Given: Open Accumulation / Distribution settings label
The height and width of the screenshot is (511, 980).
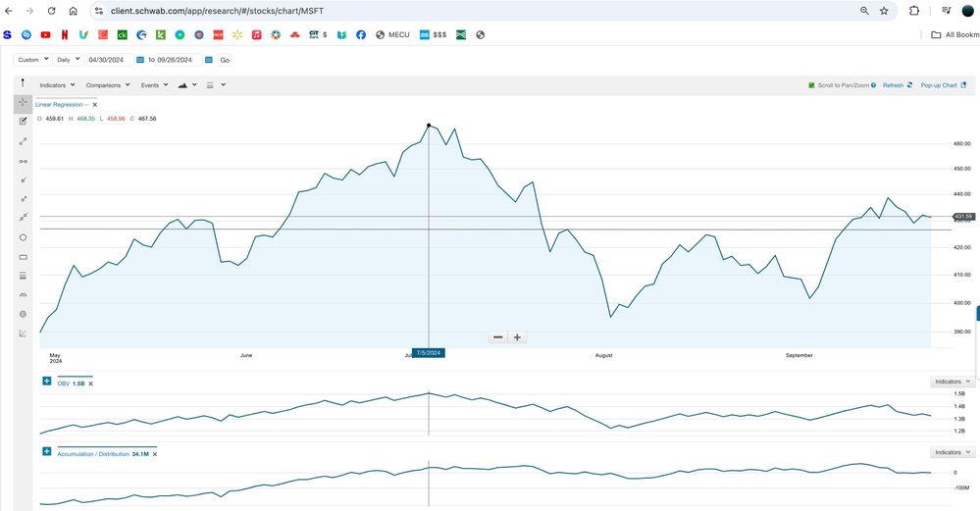Looking at the screenshot, I should (x=102, y=455).
